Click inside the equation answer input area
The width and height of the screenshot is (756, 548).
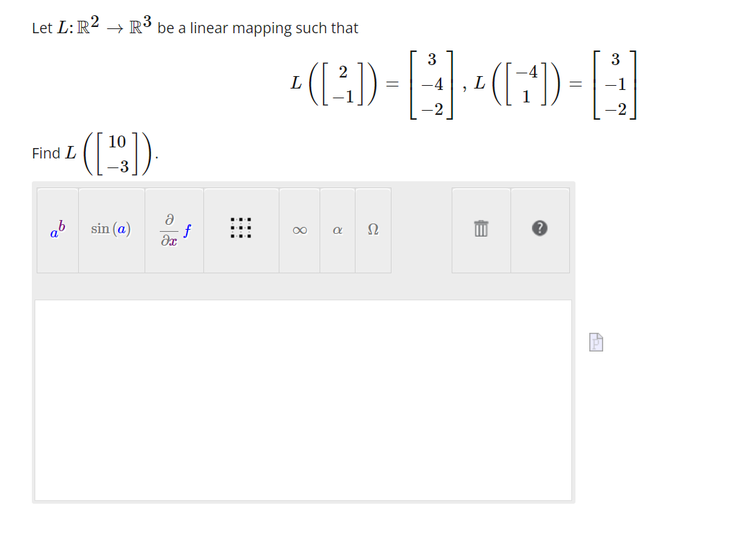(303, 400)
